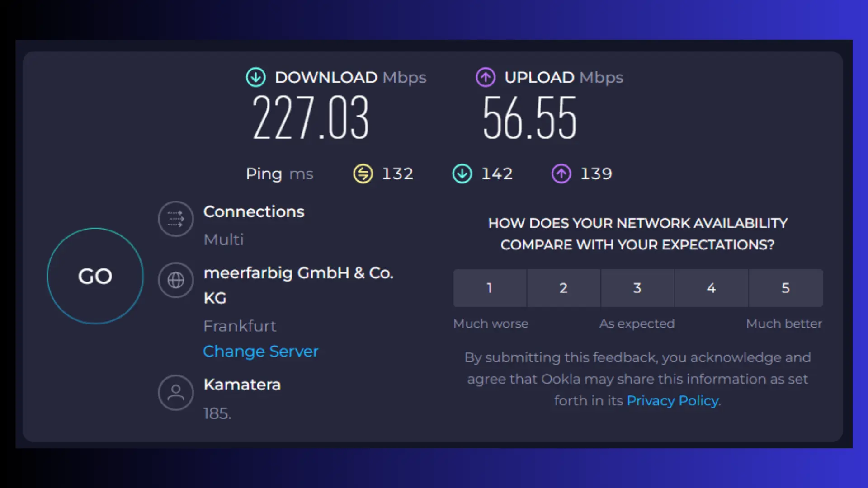
Task: Click the Multi connections mode text
Action: [224, 239]
